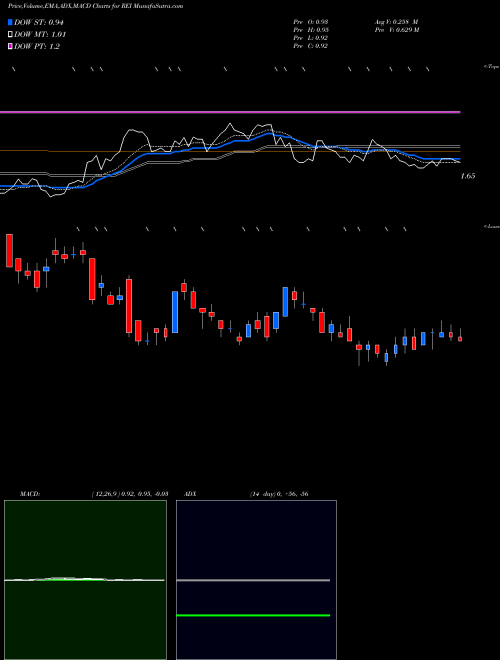Click the white DOW MT legend swatch
This screenshot has height=660, width=500.
click(x=10, y=35)
